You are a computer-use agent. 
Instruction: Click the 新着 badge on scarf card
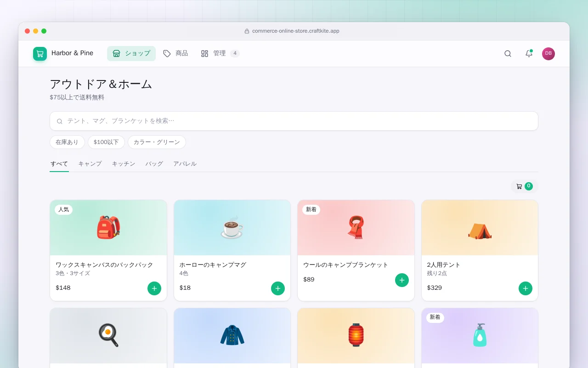(x=311, y=210)
